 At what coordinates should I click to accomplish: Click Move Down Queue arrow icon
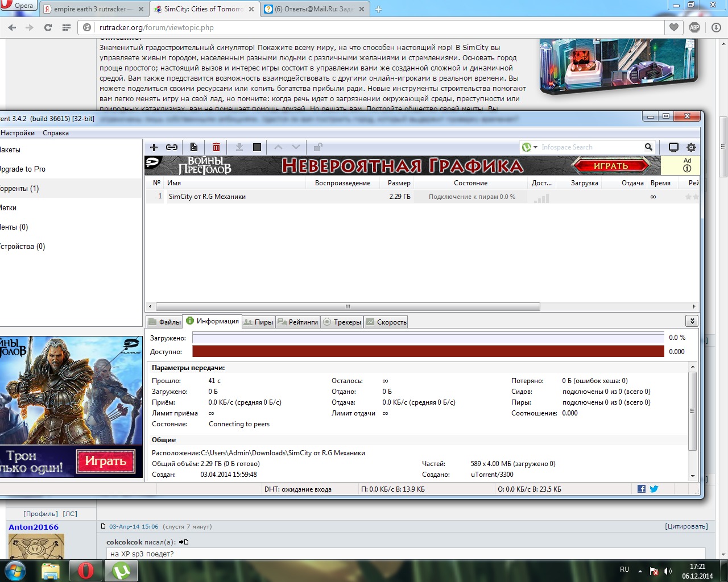click(296, 147)
